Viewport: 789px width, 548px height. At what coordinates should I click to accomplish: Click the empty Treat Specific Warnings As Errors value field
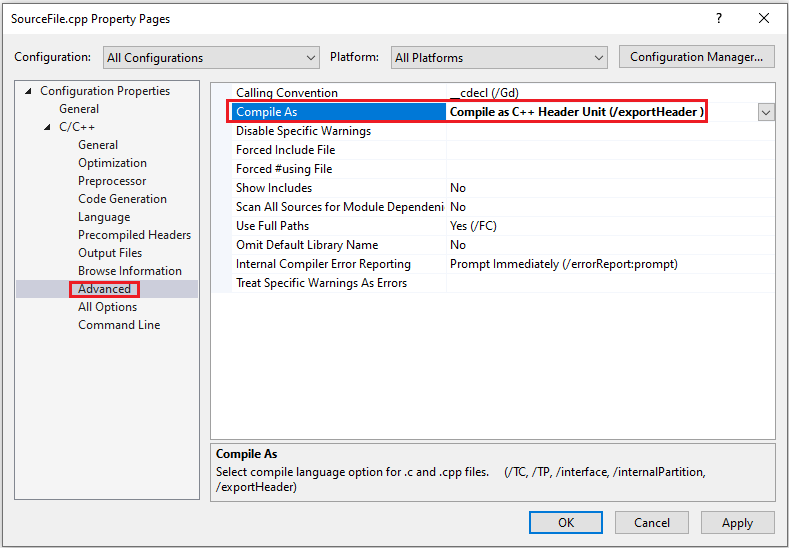coord(610,283)
